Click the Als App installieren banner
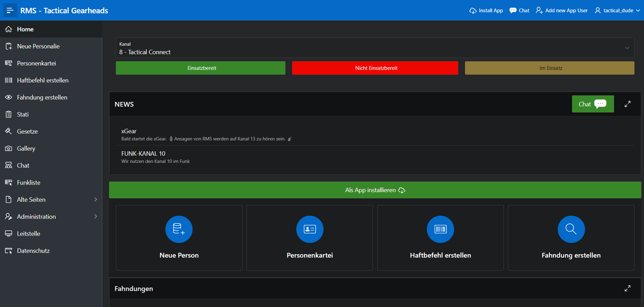 click(375, 190)
